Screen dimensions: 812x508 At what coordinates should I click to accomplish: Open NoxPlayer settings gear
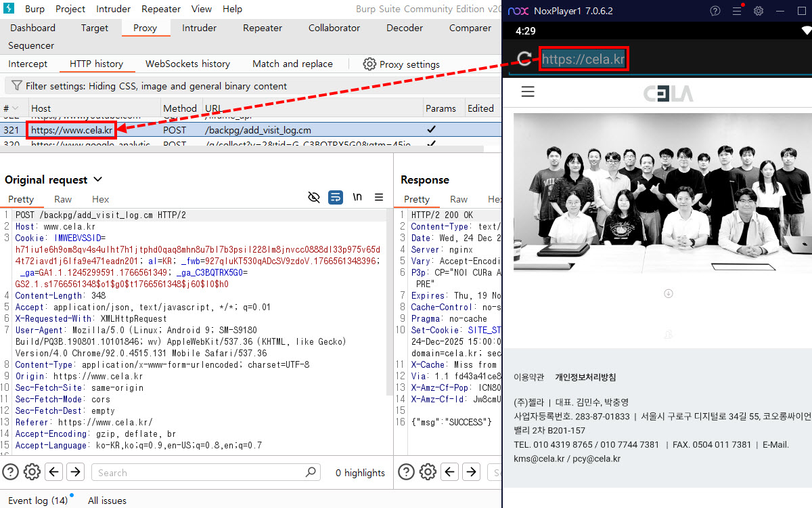click(759, 11)
